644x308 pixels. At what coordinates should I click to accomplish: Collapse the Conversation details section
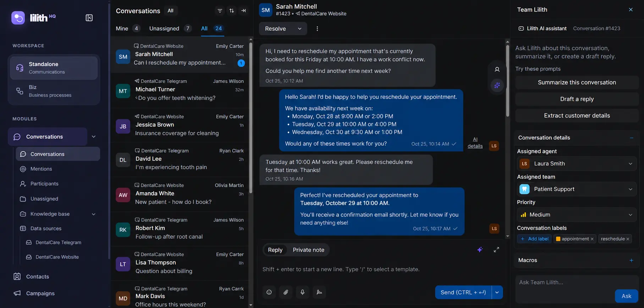(631, 138)
